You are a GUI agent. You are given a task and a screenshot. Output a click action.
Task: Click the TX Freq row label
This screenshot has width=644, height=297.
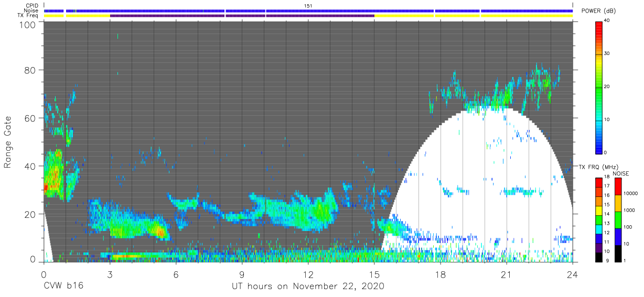[x=27, y=16]
